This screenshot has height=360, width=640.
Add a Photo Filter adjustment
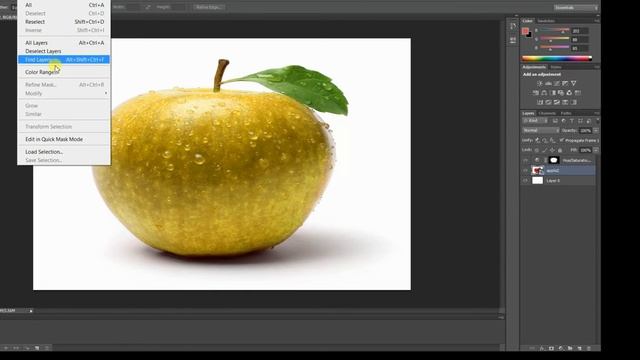561,93
